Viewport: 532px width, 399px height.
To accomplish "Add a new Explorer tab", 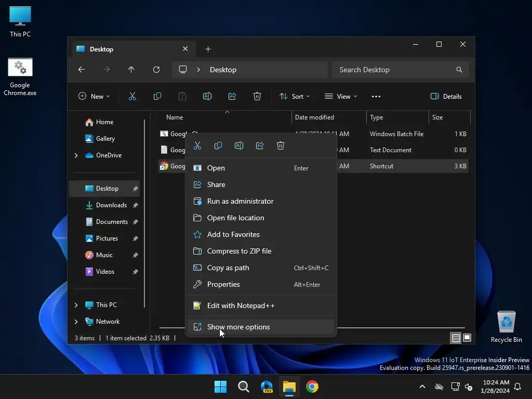I will pyautogui.click(x=208, y=49).
